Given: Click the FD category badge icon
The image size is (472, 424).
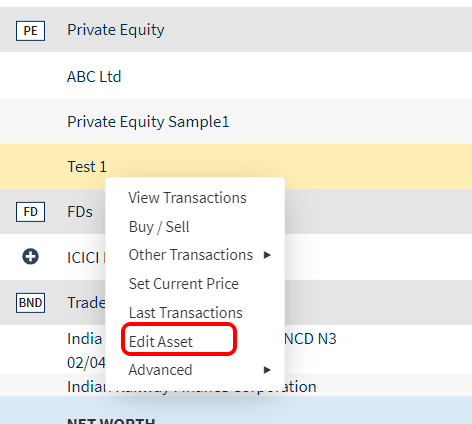Looking at the screenshot, I should (x=30, y=212).
